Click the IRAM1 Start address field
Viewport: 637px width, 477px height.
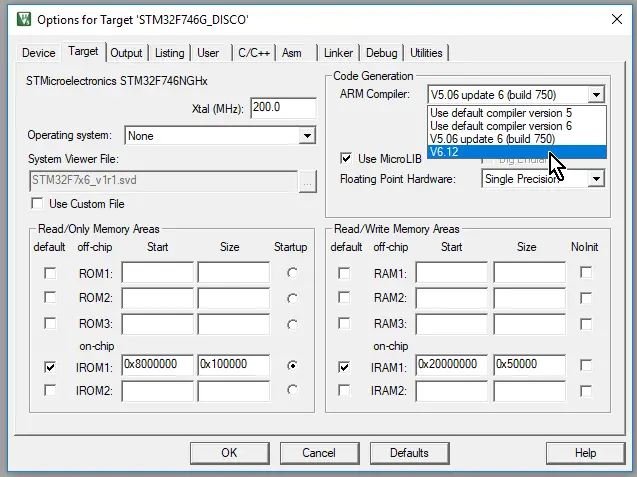pos(451,366)
